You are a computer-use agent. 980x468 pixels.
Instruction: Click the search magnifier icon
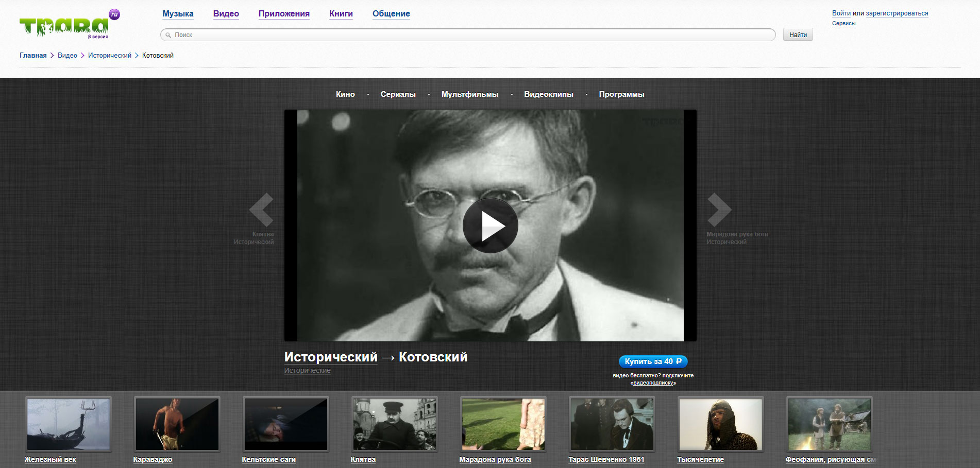168,35
